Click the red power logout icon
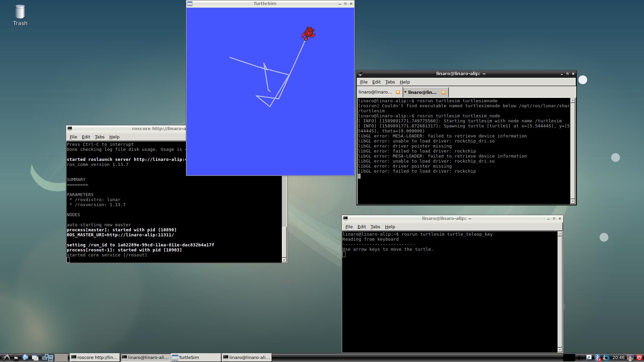644x362 pixels. tap(639, 358)
